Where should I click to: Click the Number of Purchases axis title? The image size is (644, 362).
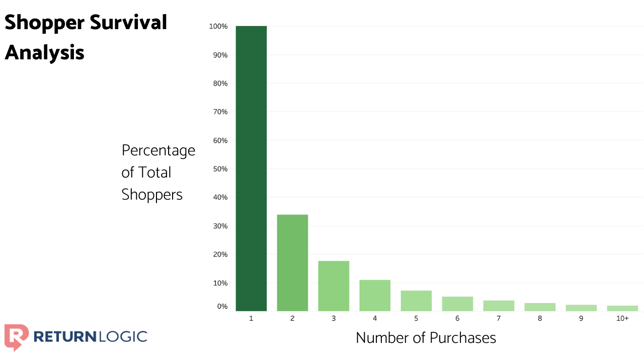point(426,338)
